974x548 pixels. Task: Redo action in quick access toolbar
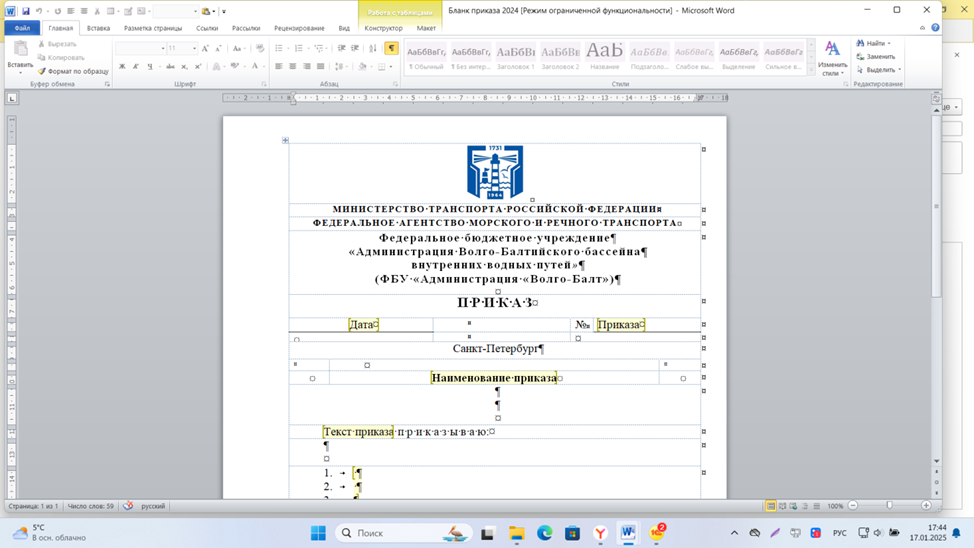tap(57, 11)
